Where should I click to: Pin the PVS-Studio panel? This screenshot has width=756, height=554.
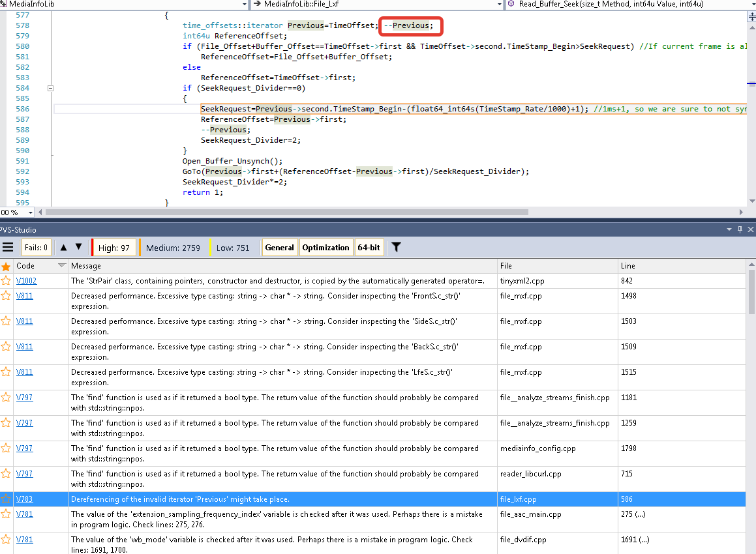point(740,230)
